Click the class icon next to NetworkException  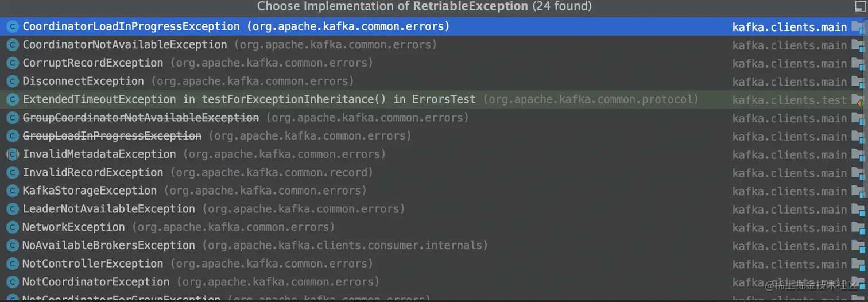[x=13, y=227]
